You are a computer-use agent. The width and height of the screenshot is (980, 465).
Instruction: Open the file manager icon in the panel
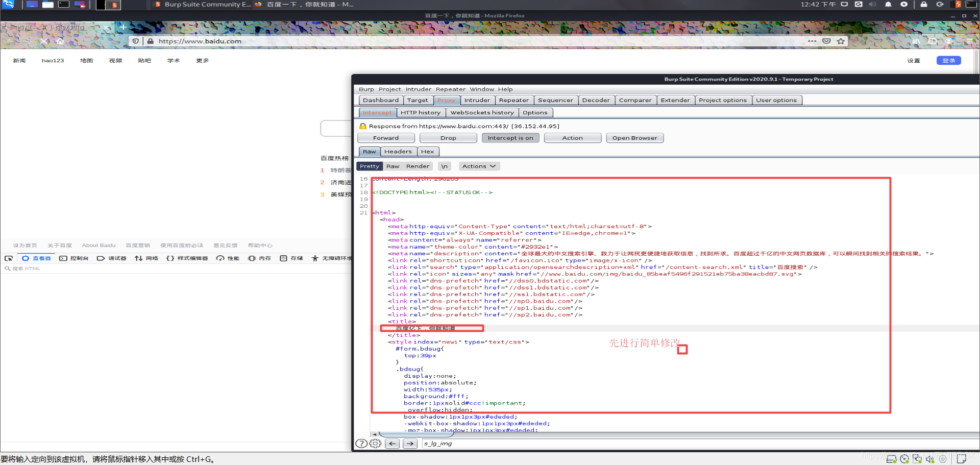pos(48,5)
